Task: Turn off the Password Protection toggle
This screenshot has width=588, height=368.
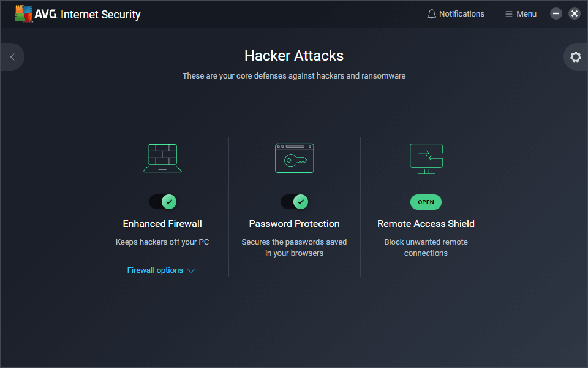Action: (295, 202)
